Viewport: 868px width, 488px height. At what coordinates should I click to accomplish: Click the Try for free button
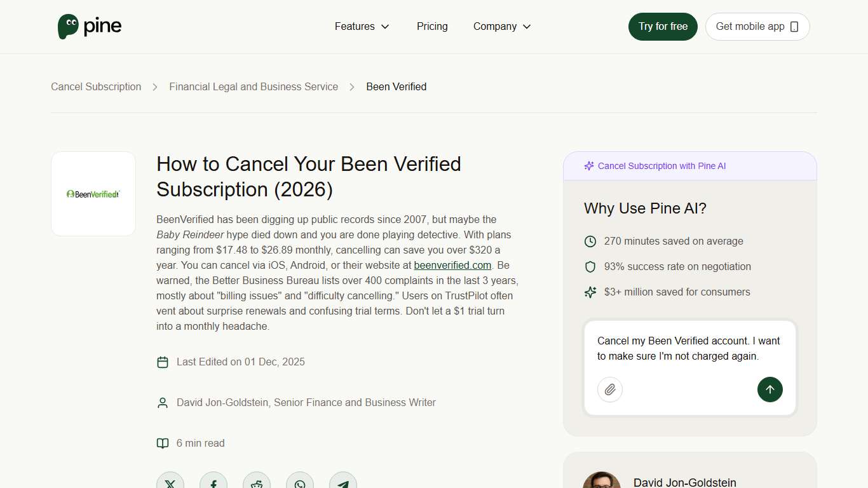click(x=663, y=26)
